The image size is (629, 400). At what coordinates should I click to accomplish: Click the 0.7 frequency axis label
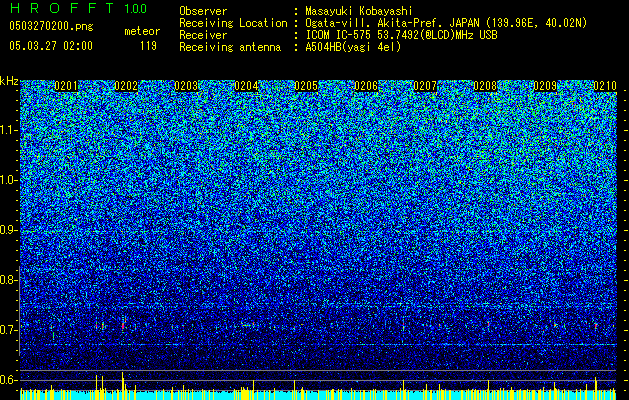9,330
